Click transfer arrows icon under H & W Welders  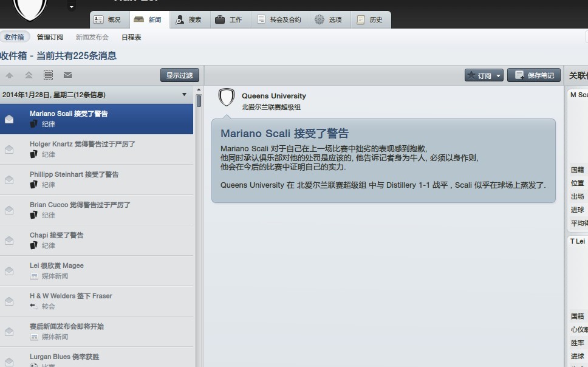[34, 306]
